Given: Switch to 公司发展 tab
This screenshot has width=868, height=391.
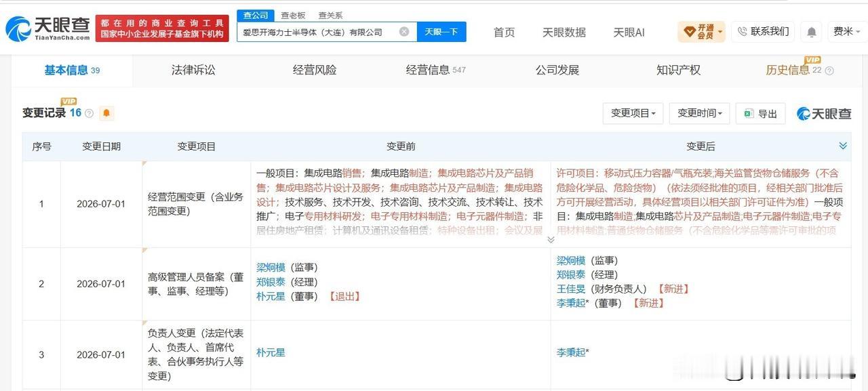Looking at the screenshot, I should point(557,70).
